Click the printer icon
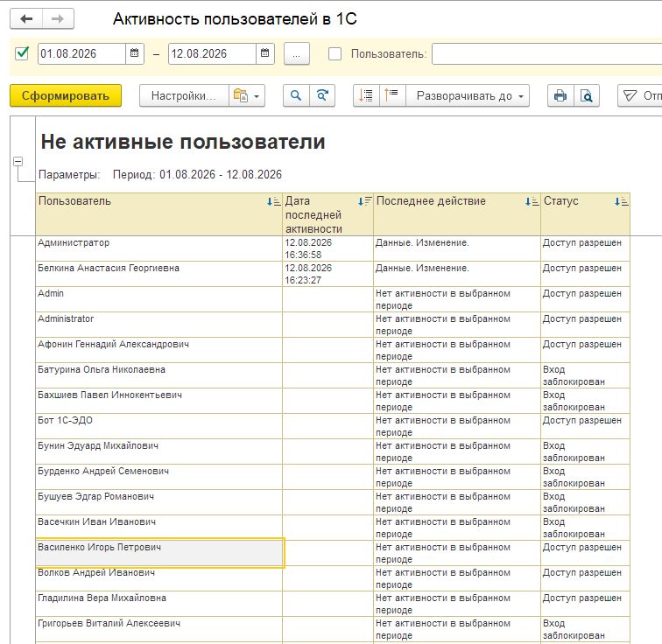This screenshot has width=662, height=644. coord(560,95)
